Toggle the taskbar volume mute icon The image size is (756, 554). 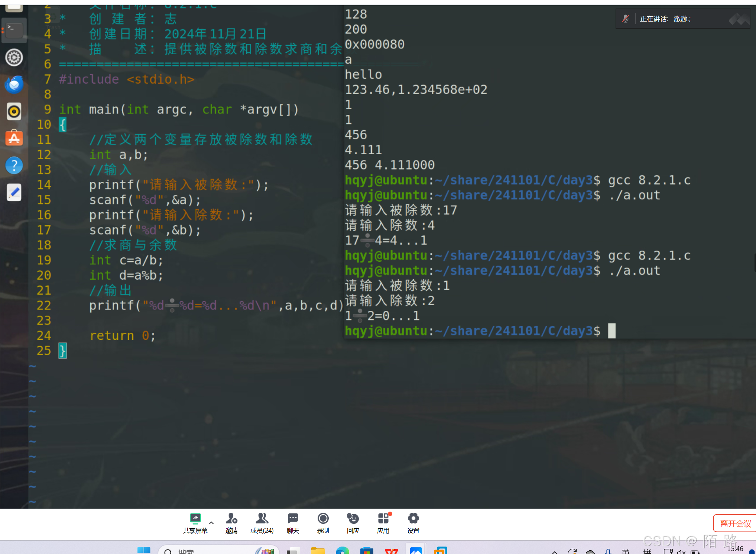pyautogui.click(x=681, y=552)
